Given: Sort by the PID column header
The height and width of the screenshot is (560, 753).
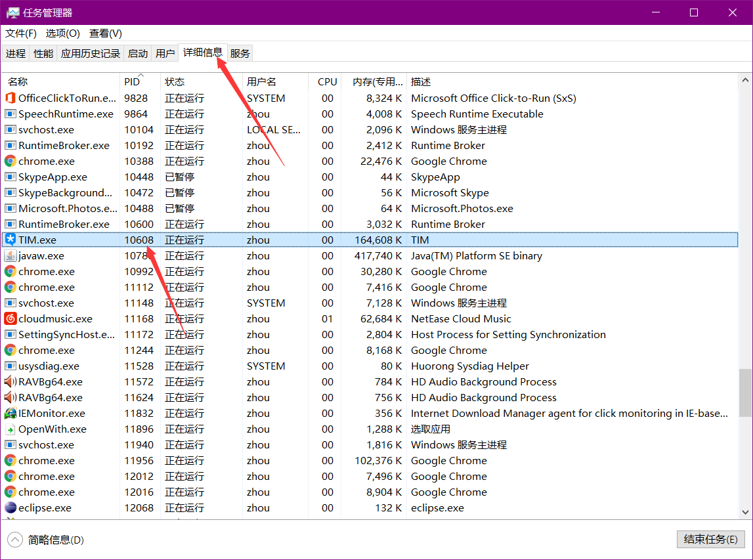Looking at the screenshot, I should pos(133,82).
